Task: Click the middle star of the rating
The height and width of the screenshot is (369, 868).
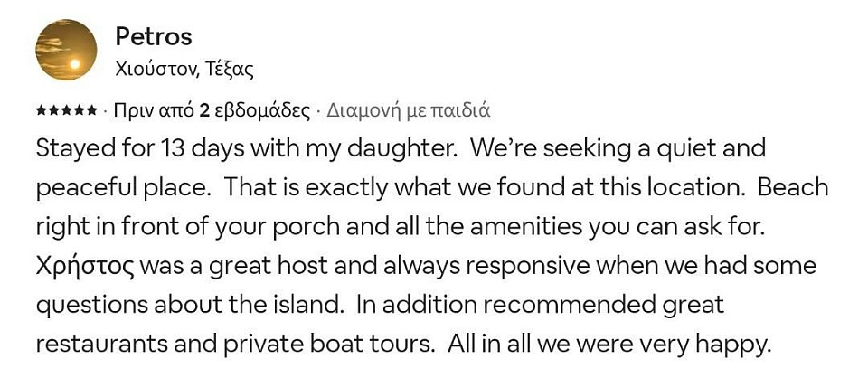Action: (66, 111)
